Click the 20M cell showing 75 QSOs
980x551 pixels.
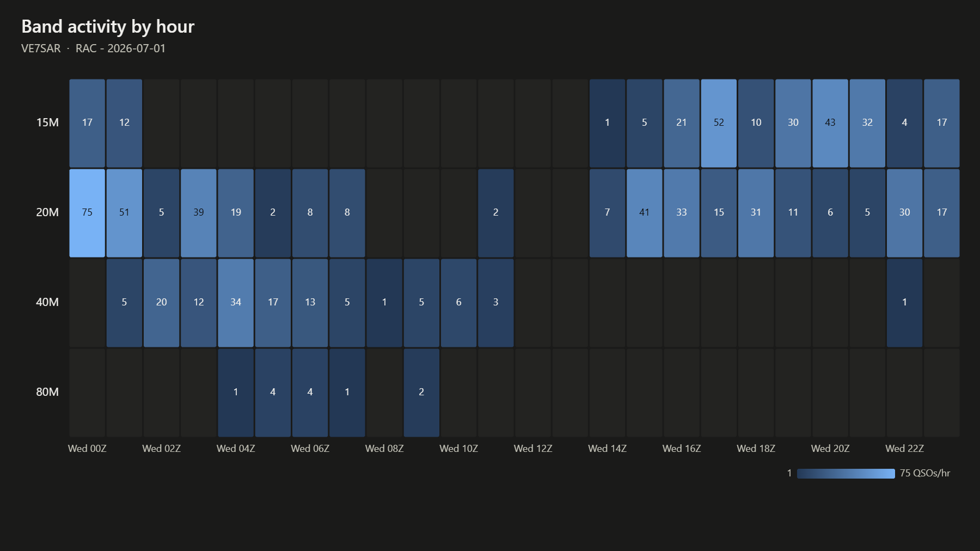pos(87,213)
